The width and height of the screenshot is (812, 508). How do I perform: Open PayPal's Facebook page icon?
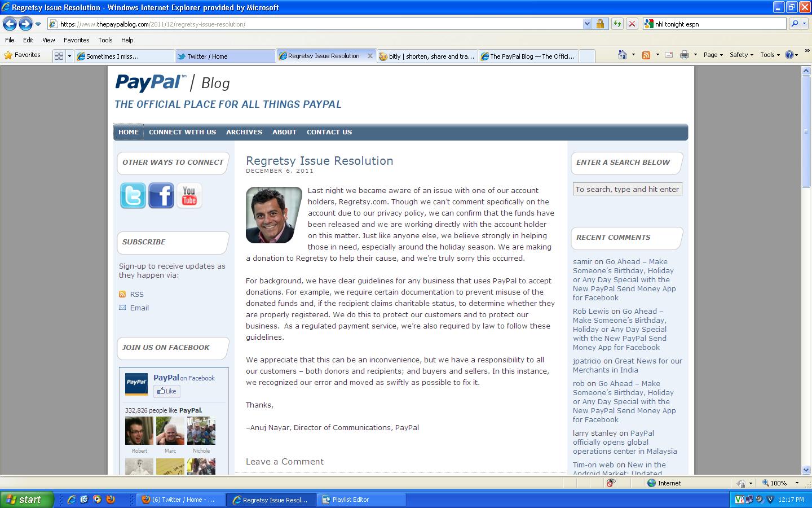[x=161, y=195]
